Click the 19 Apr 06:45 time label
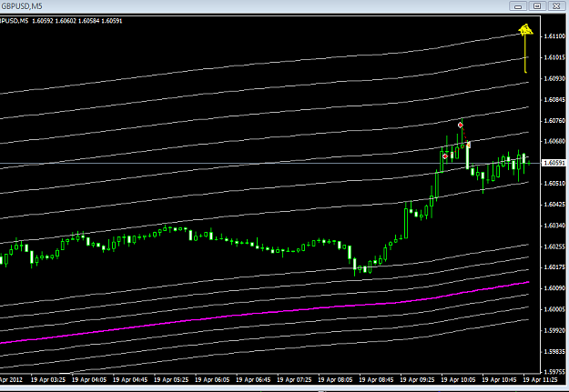The height and width of the screenshot is (392, 569). 253,379
